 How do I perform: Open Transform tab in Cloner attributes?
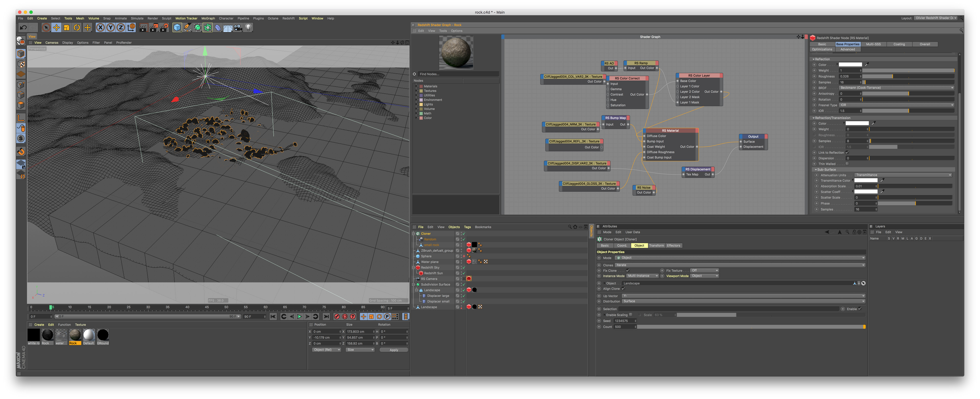point(656,245)
